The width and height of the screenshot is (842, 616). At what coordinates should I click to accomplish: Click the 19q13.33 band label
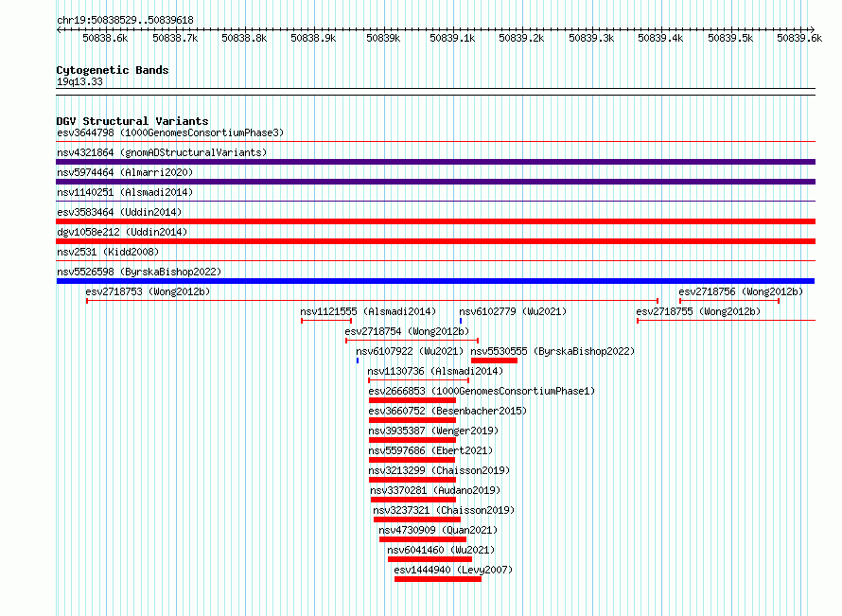point(79,81)
